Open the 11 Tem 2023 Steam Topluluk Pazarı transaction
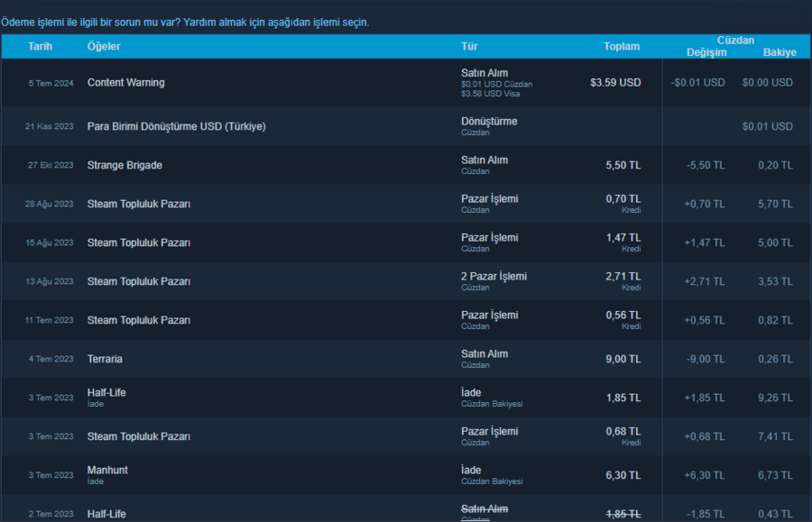The height and width of the screenshot is (522, 812). pyautogui.click(x=138, y=321)
